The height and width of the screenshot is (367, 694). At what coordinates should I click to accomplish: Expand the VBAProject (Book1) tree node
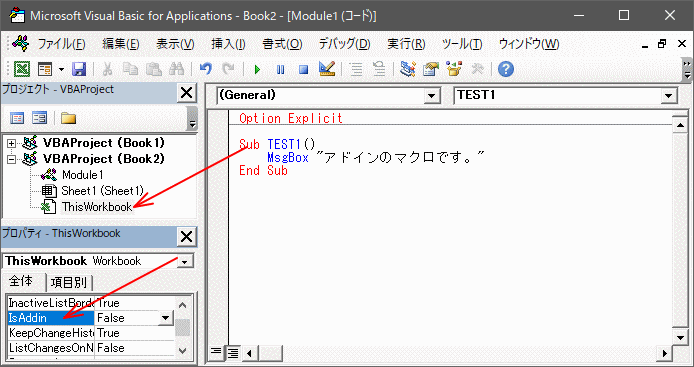[x=12, y=143]
